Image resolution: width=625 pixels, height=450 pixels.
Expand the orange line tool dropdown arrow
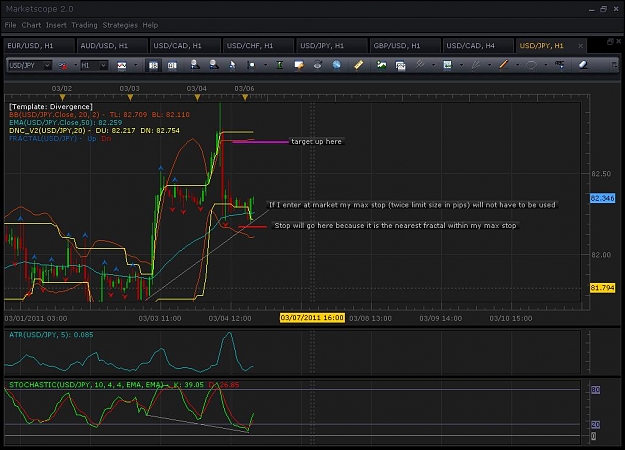517,65
